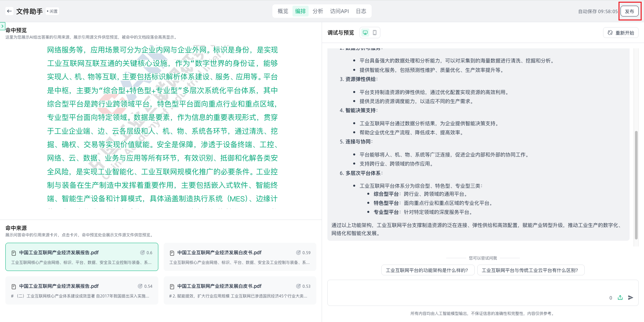Select suggested question about 功能架构
This screenshot has width=644, height=322.
[427, 270]
